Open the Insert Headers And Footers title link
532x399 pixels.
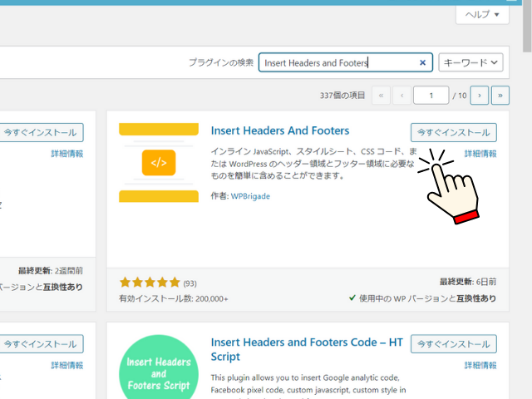[280, 131]
